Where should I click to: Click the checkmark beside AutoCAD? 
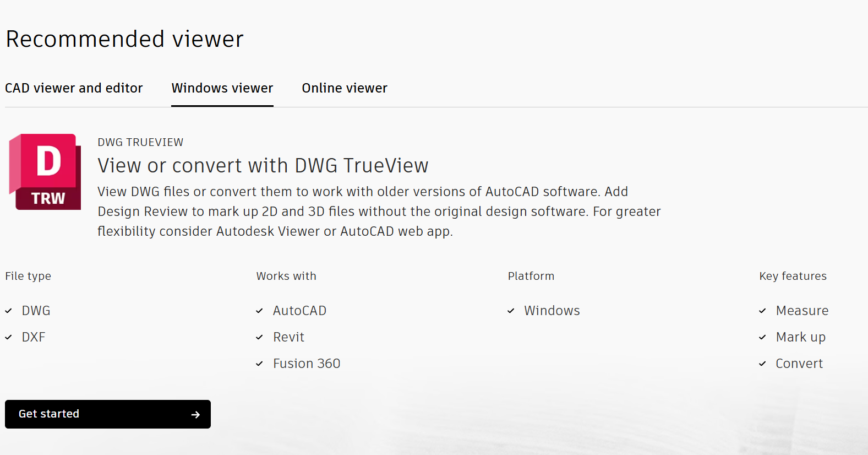coord(259,311)
